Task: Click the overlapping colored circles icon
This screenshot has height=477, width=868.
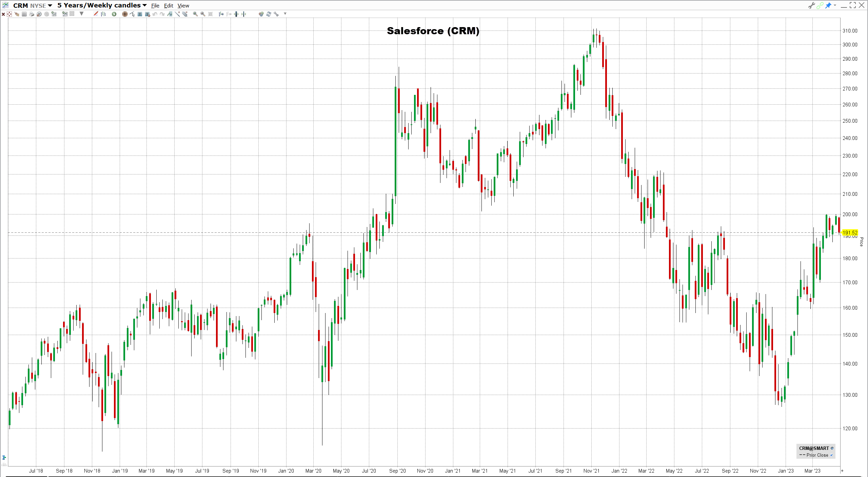Action: 261,14
